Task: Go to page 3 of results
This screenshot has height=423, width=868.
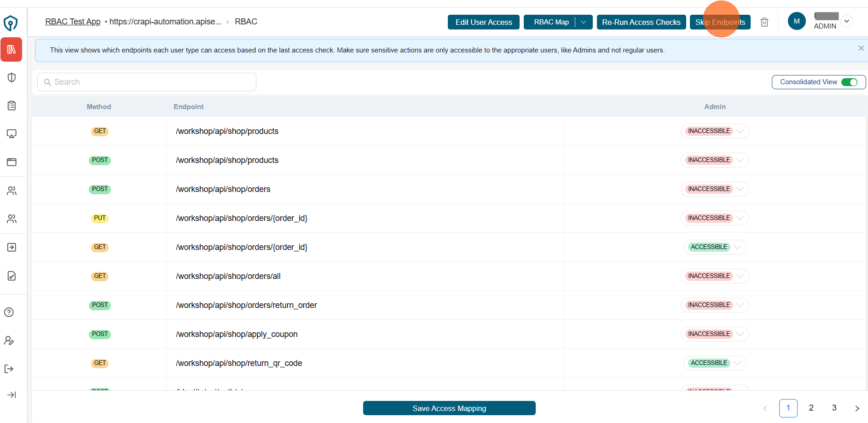Action: coord(834,408)
